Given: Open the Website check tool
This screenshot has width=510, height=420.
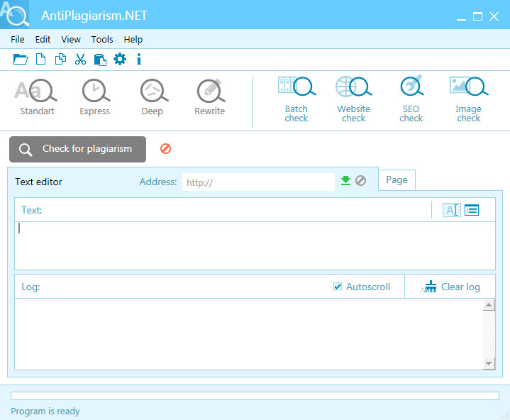Looking at the screenshot, I should pyautogui.click(x=353, y=99).
